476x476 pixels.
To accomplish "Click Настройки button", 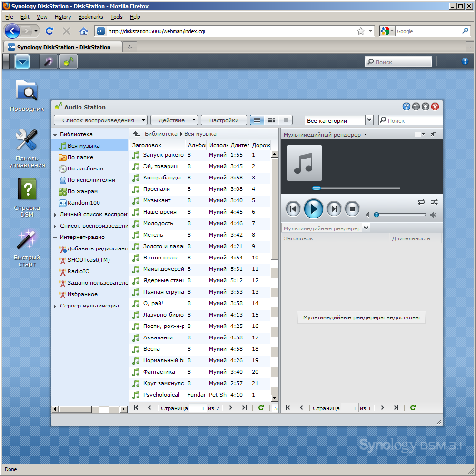I will click(x=224, y=120).
